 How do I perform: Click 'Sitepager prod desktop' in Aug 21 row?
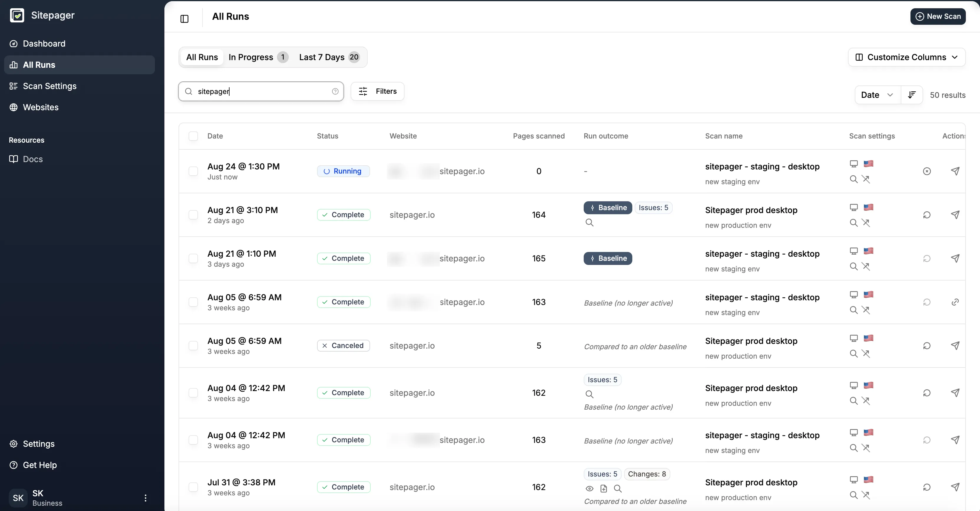click(x=751, y=210)
